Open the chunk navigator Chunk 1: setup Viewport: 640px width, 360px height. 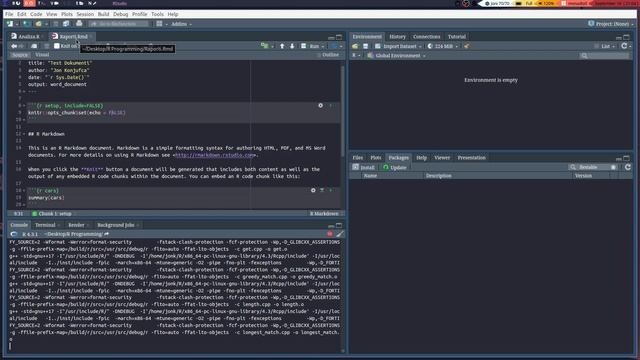pyautogui.click(x=53, y=213)
